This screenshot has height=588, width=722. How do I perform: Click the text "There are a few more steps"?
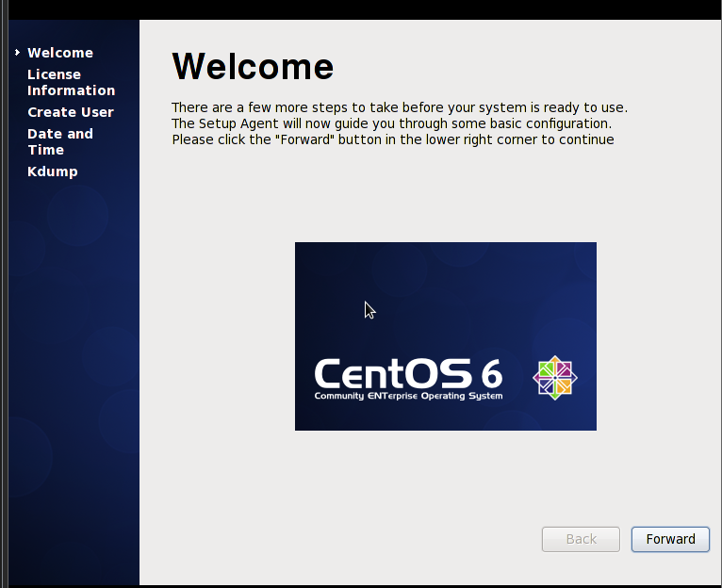click(x=259, y=107)
